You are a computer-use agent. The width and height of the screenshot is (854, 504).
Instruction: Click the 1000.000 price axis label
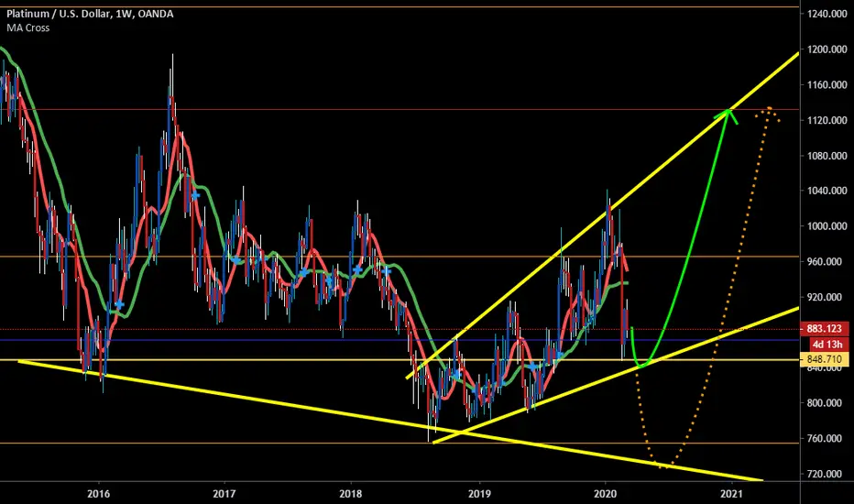coord(827,226)
